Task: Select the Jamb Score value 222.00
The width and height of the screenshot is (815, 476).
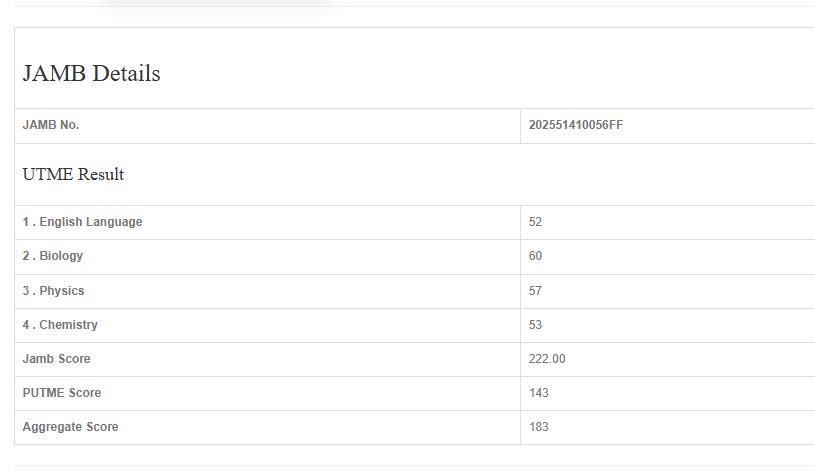Action: [x=547, y=359]
